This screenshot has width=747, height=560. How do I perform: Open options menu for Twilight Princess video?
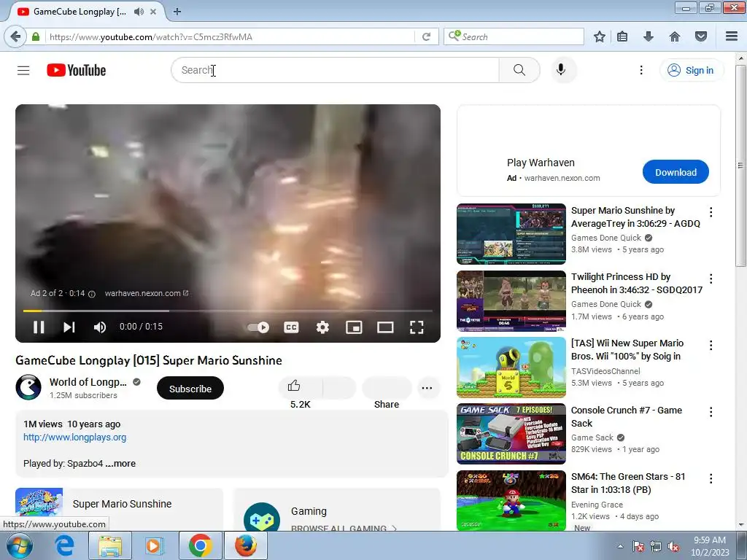pos(711,279)
